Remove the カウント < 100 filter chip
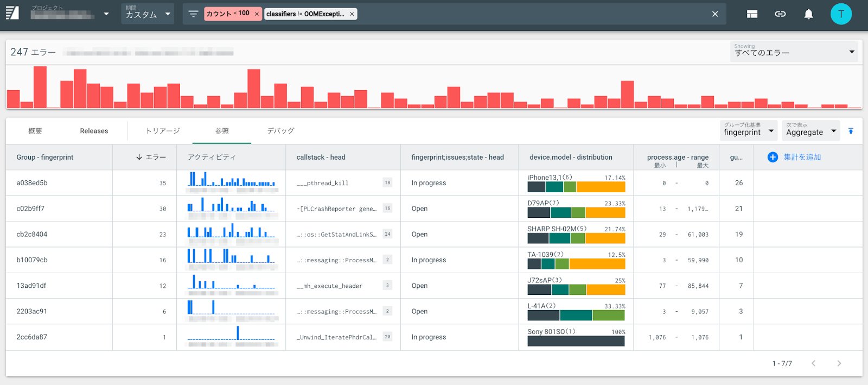The image size is (868, 385). pyautogui.click(x=257, y=14)
